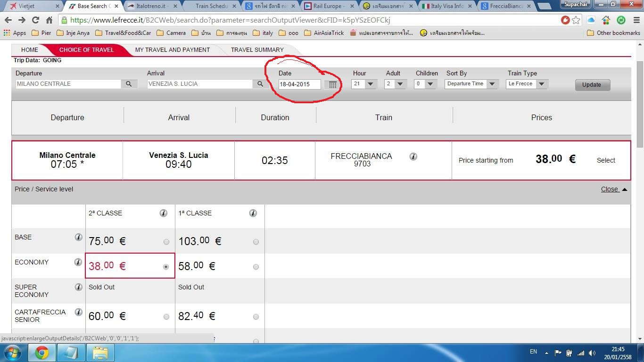Open the Other bookmarks folder
644x362 pixels.
(613, 33)
